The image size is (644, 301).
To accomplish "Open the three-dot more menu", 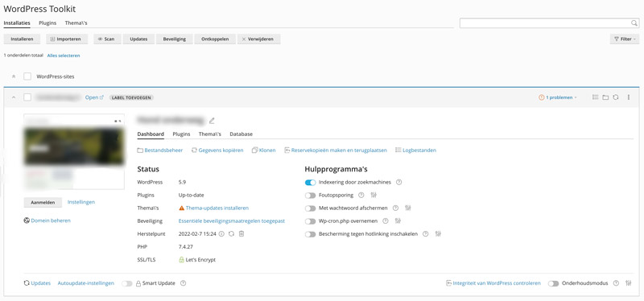I will point(629,97).
